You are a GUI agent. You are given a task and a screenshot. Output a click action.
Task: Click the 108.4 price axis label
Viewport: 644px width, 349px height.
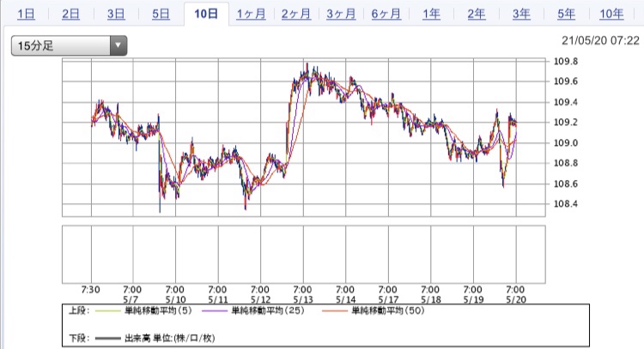[x=566, y=204]
